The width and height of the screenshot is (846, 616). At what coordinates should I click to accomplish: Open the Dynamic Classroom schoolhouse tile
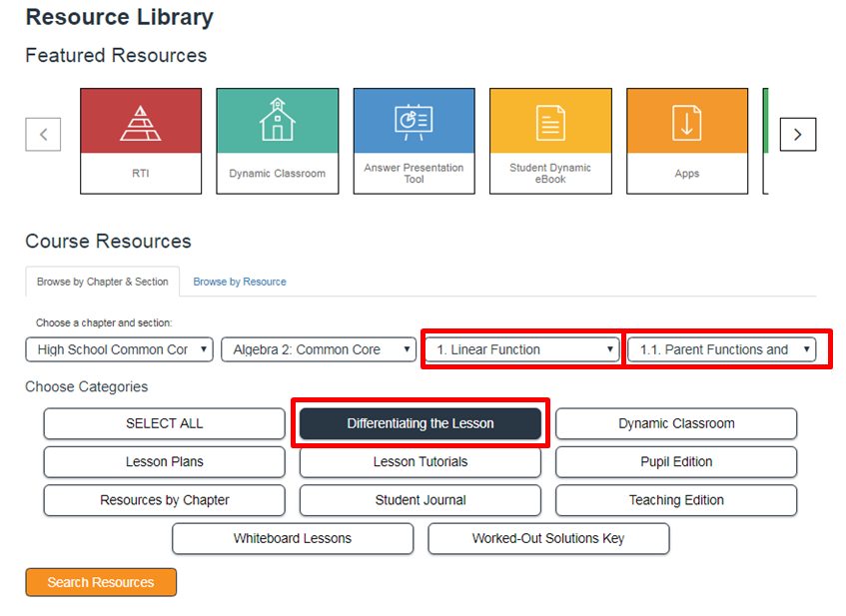pos(277,141)
